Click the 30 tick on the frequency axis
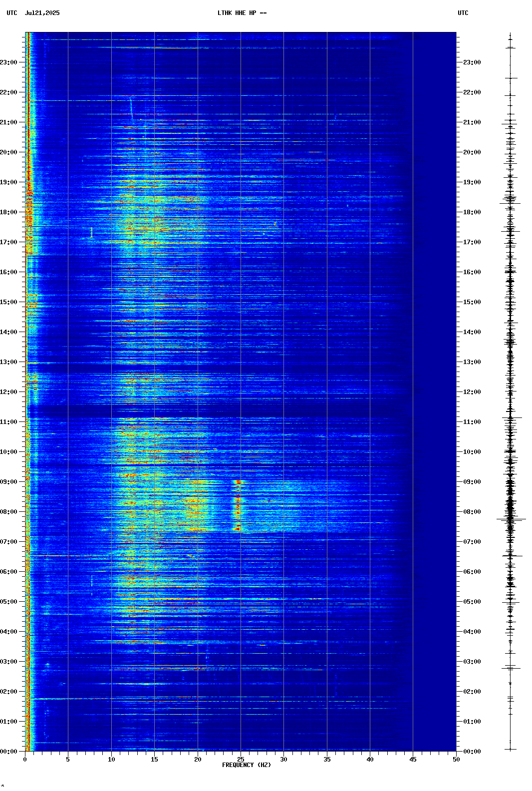The height and width of the screenshot is (791, 532). (x=283, y=760)
